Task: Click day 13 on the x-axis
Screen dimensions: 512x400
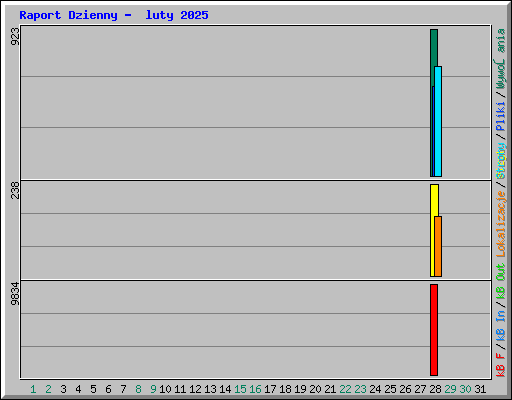Action: click(x=210, y=389)
